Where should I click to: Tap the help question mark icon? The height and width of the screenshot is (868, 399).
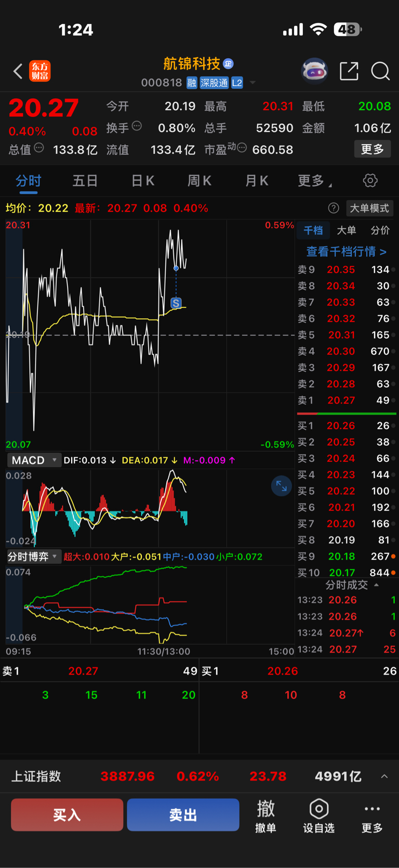click(334, 208)
